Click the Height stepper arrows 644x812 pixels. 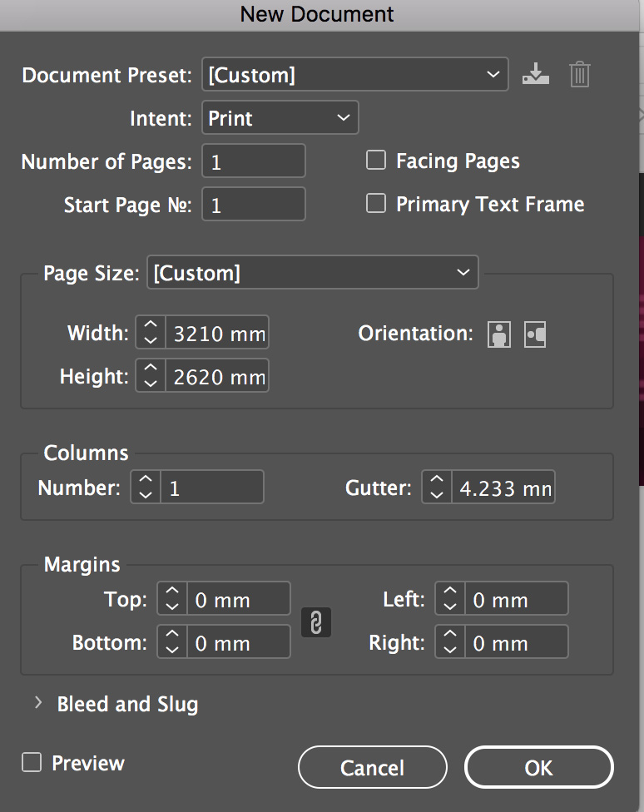[151, 377]
